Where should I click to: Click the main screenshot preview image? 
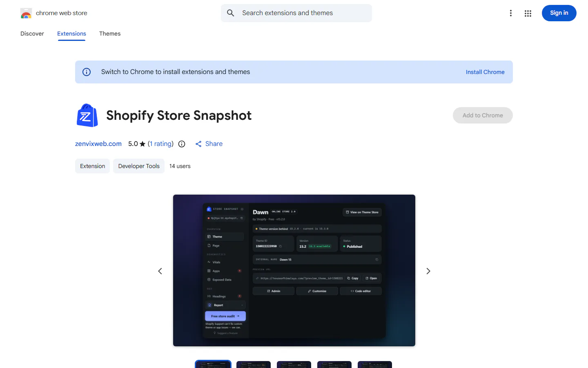point(294,271)
